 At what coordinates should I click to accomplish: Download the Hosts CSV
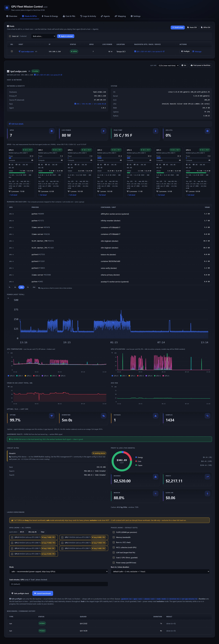pyautogui.click(x=192, y=27)
